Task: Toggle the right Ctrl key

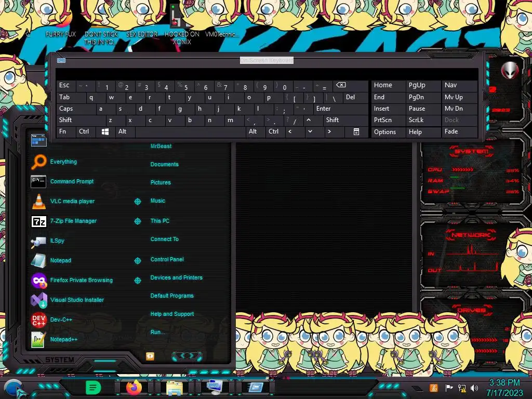Action: click(275, 131)
